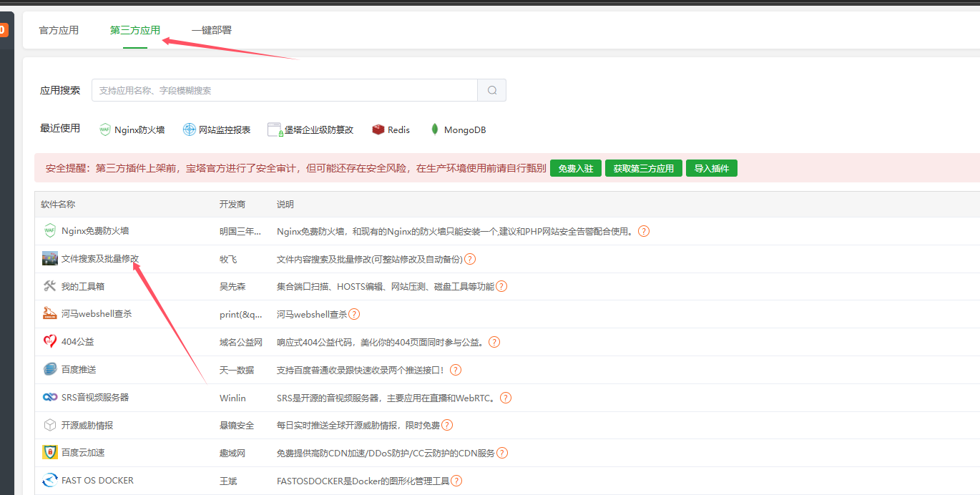Click developer name Winlin
The width and height of the screenshot is (980, 495).
point(232,398)
